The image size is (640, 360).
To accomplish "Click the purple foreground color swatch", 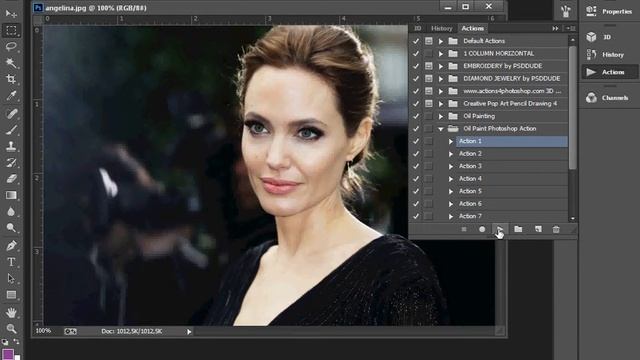I will pos(8,354).
